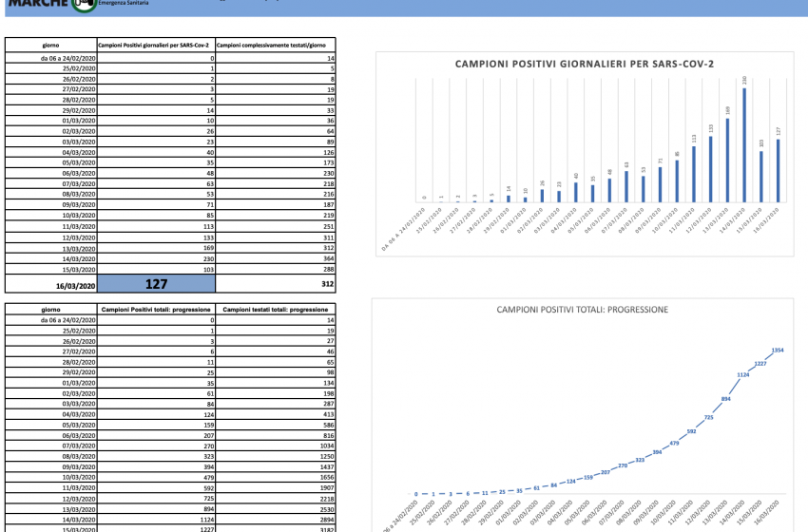Select the tallest bar labeled 230 in the bar chart
Viewport: 808px width, 532px height.
point(744,145)
